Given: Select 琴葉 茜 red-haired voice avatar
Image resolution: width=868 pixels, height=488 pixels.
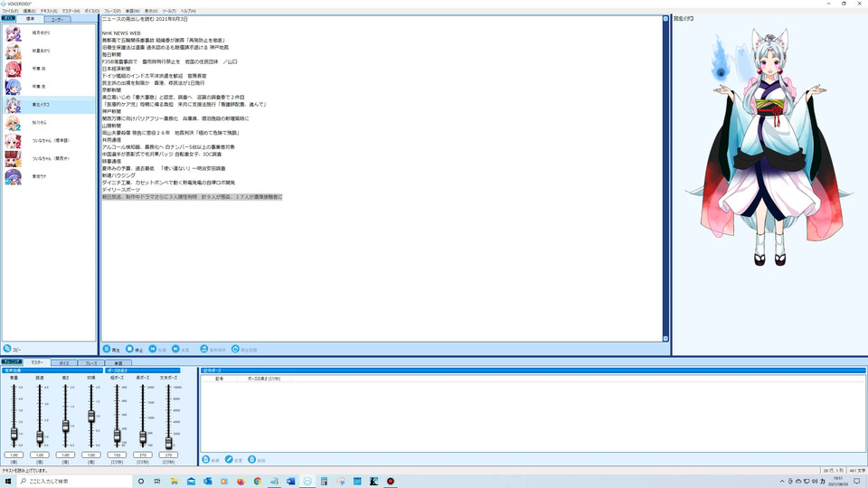Looking at the screenshot, I should tap(13, 69).
